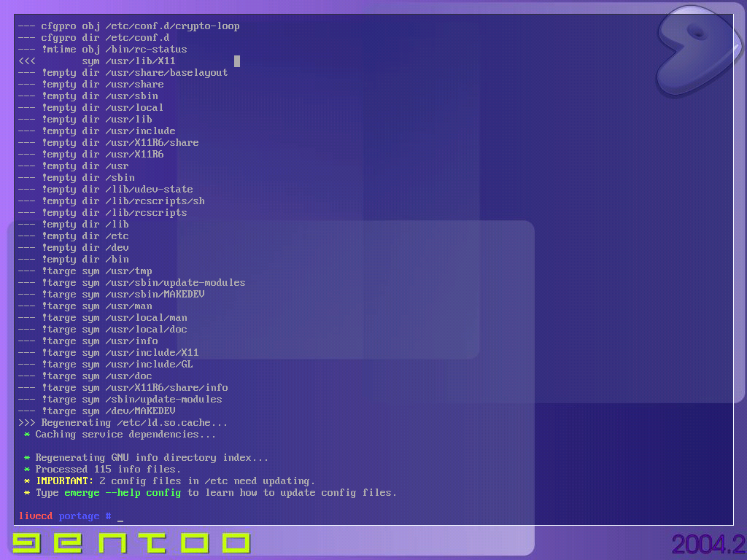The width and height of the screenshot is (747, 560).
Task: Click the '!empty dir /usr/lib' line
Action: click(85, 120)
